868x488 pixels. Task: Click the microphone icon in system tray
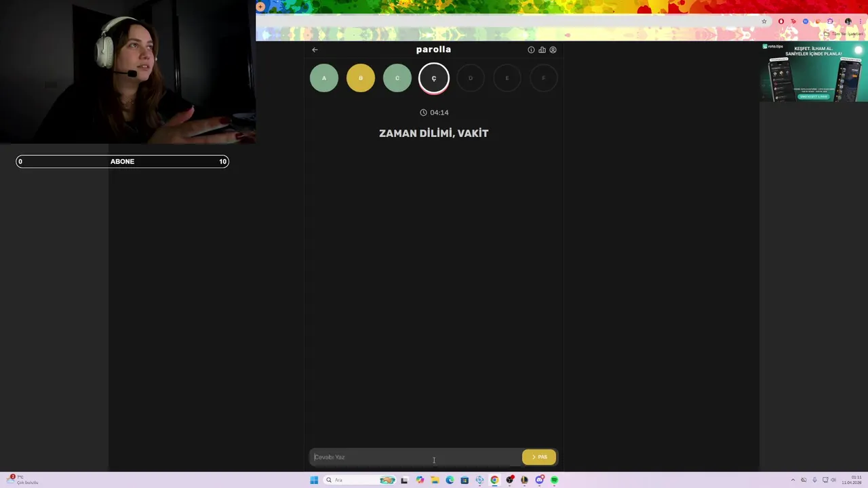click(814, 480)
